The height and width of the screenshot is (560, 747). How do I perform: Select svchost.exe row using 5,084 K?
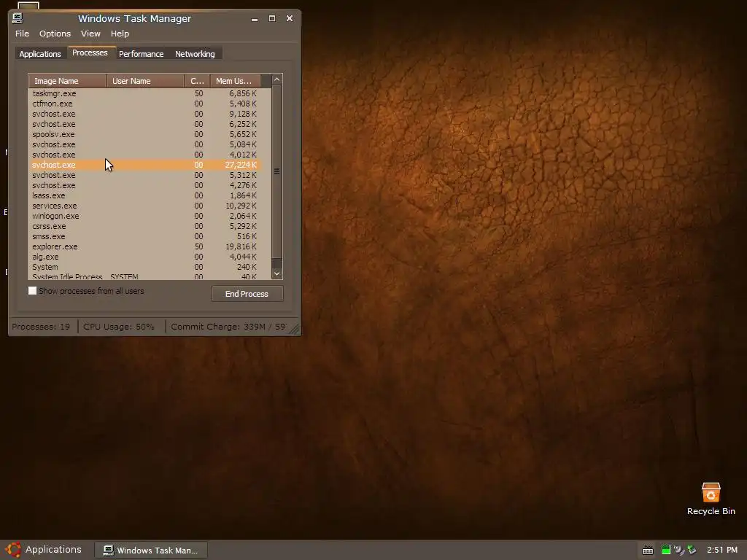click(144, 144)
